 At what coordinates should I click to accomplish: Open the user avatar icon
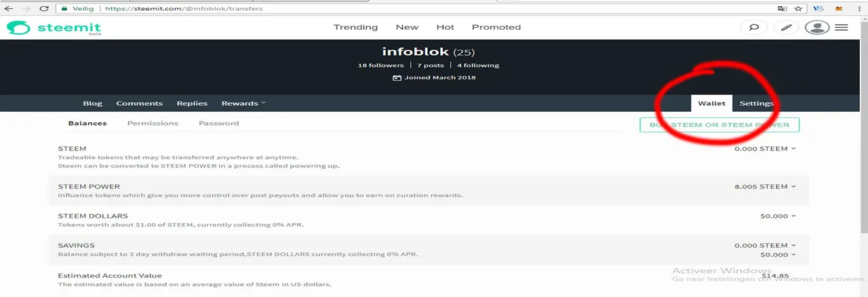817,28
